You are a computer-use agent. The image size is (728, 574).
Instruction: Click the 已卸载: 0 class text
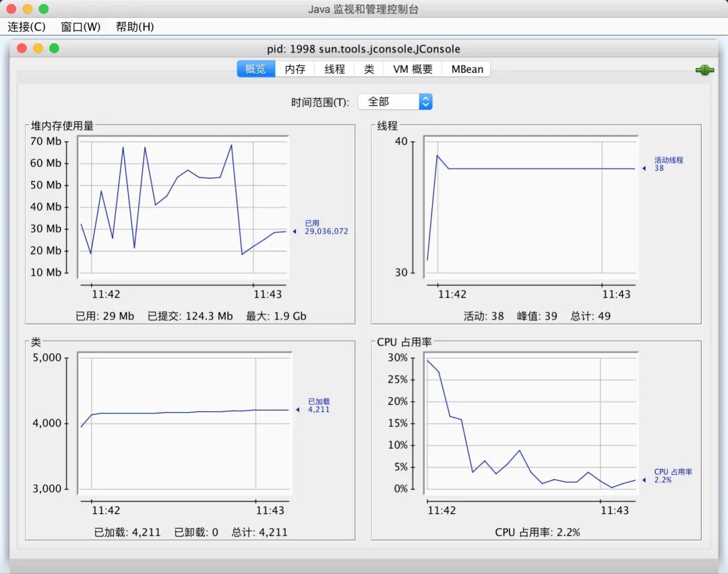196,532
